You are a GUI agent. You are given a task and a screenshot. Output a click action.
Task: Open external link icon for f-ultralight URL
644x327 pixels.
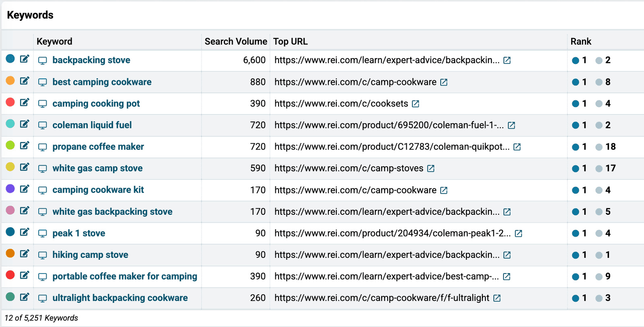497,298
